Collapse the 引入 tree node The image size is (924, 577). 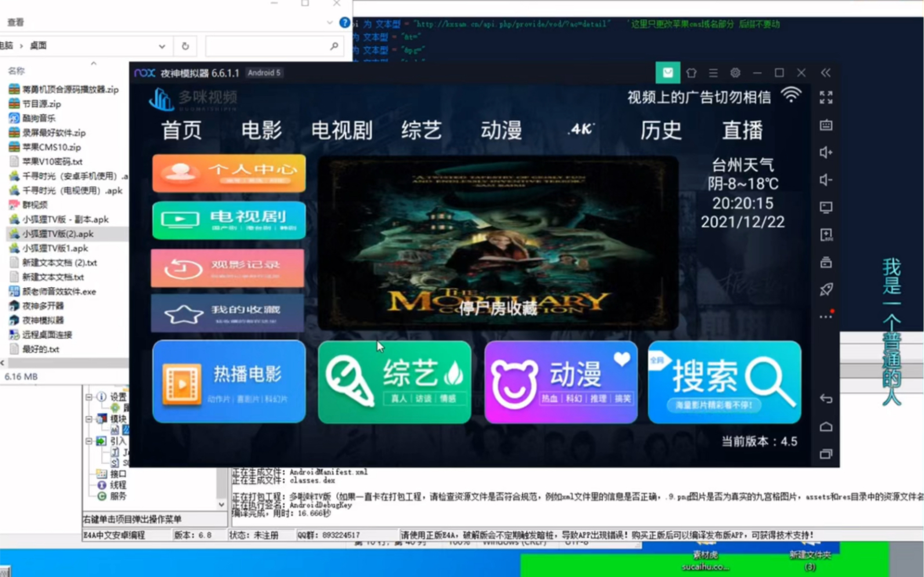(89, 441)
